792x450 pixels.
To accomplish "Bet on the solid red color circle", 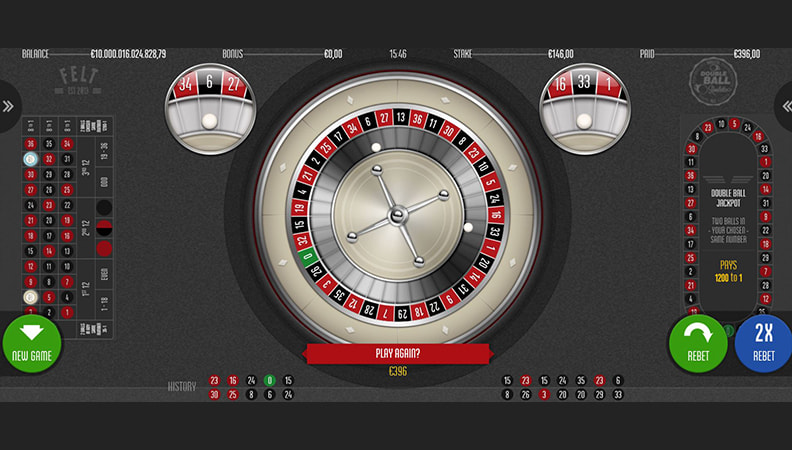I will (104, 248).
